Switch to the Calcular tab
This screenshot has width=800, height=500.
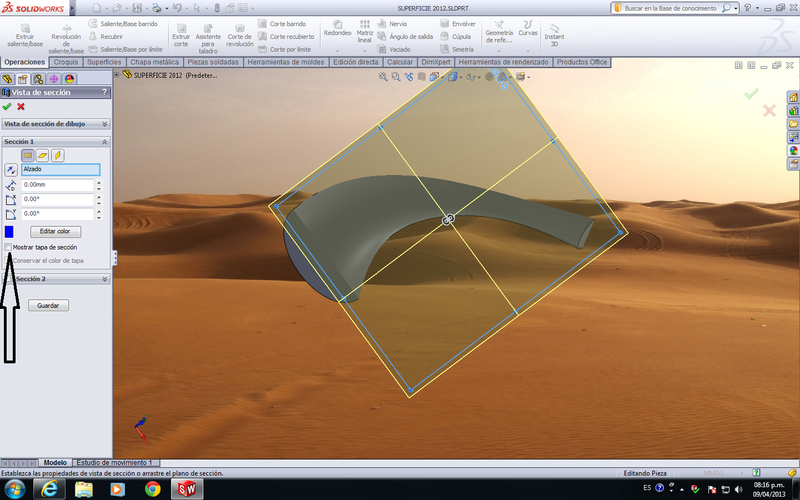[400, 62]
